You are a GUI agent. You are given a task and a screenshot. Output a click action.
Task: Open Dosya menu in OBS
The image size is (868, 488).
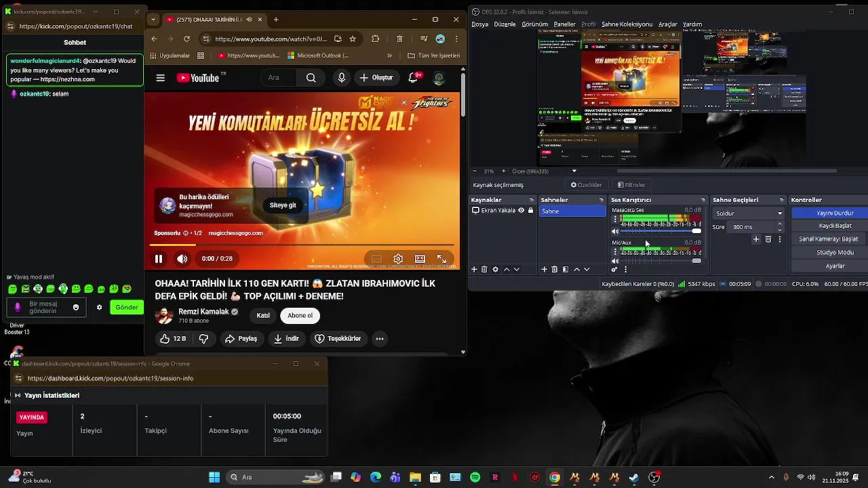tap(479, 24)
